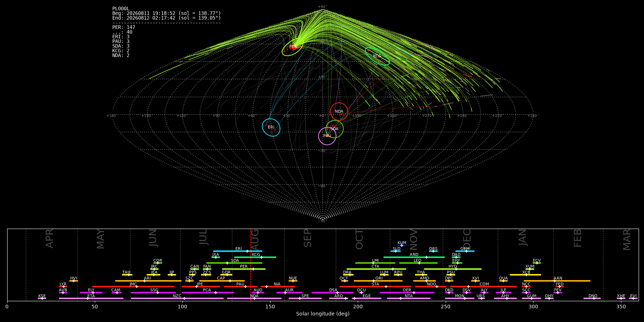Click the 'PER: 147' legend entry
The image size is (644, 322).
(124, 27)
